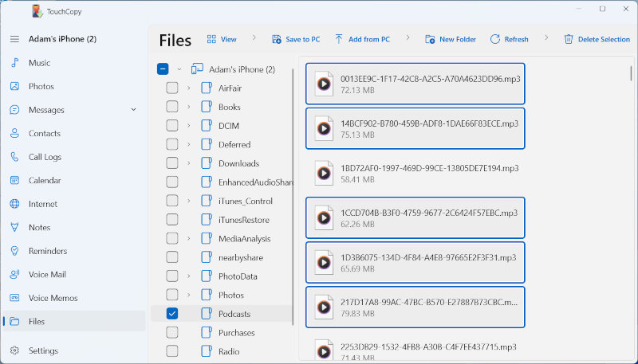The image size is (638, 364).
Task: Click the Notes icon in sidebar
Action: [14, 228]
